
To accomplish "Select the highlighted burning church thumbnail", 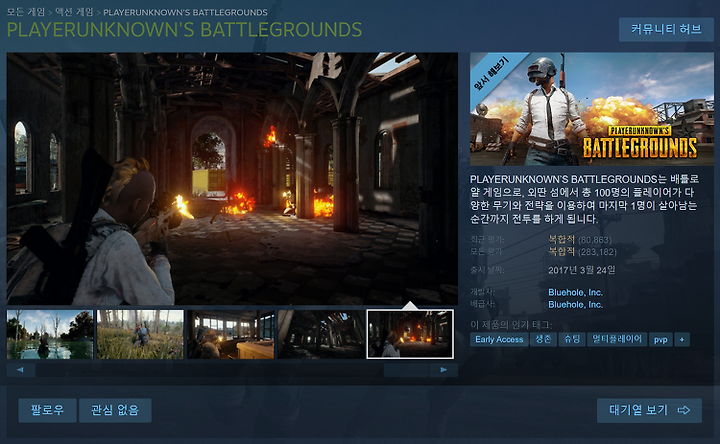I will tap(410, 334).
